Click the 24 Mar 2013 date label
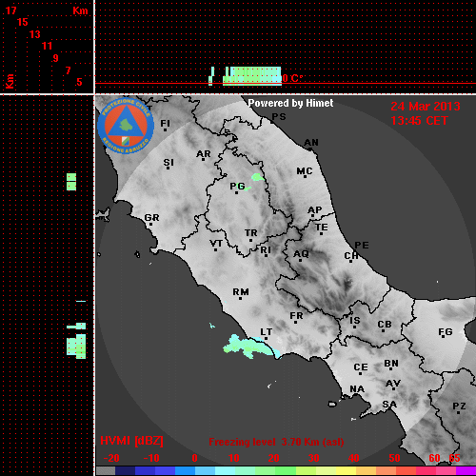 pos(426,107)
